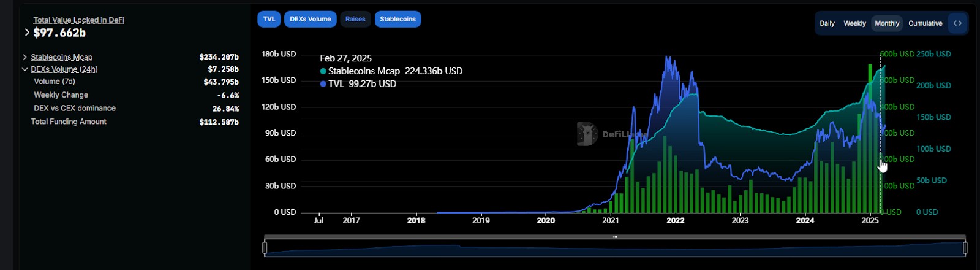
Task: Select the Cumulative interval tab
Action: coord(925,23)
